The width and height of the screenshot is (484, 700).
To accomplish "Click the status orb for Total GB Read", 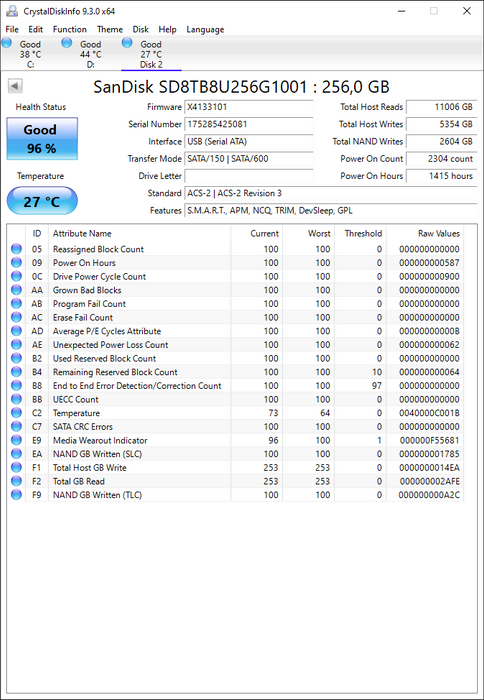I will point(16,481).
